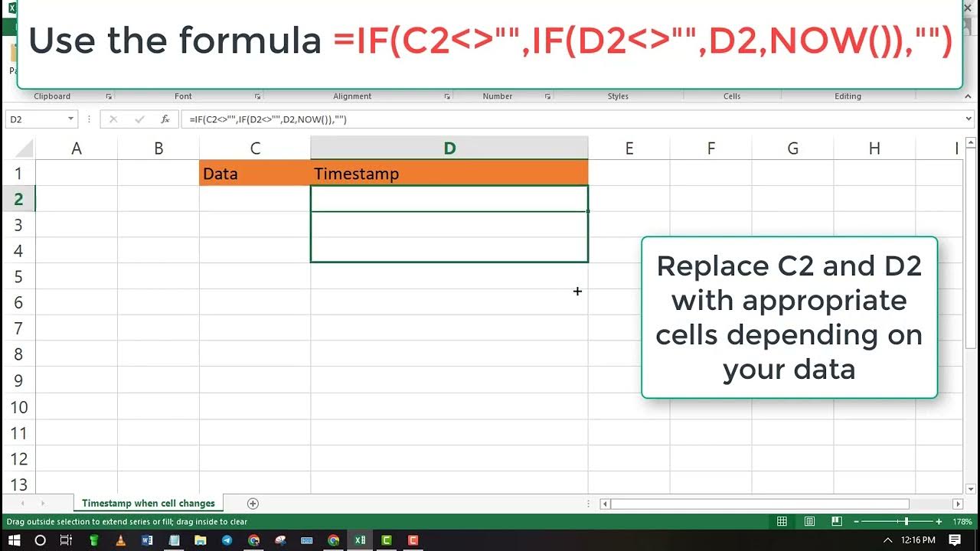Screen dimensions: 980x551
Task: Select the 'Timestamp when cell changes' sheet tab
Action: tap(149, 504)
